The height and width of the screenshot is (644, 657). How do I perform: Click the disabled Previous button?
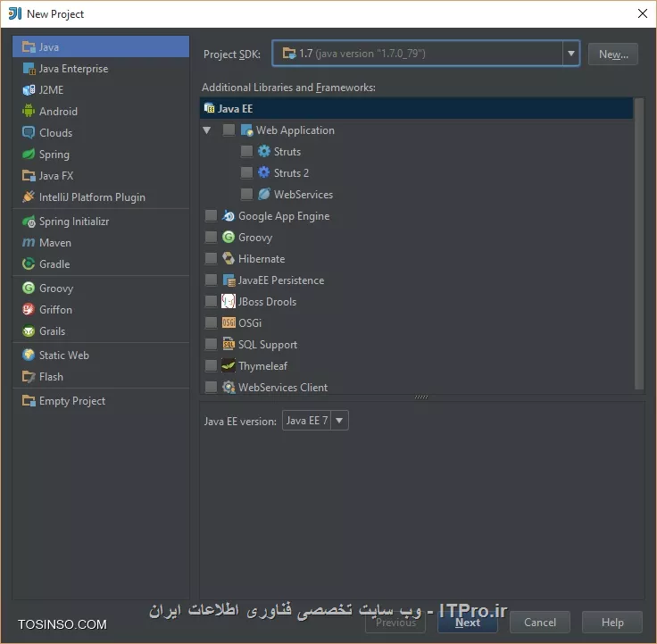[x=395, y=623]
